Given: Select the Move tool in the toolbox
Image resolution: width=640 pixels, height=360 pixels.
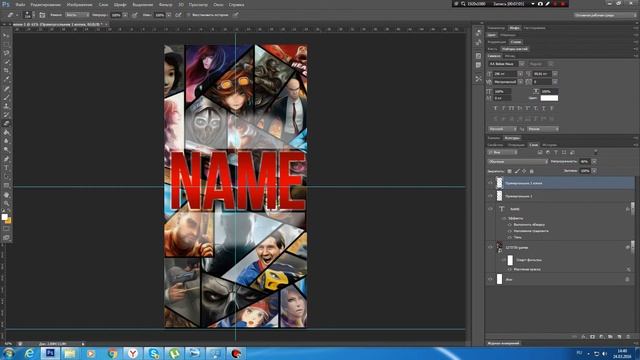Looking at the screenshot, I should pos(6,36).
